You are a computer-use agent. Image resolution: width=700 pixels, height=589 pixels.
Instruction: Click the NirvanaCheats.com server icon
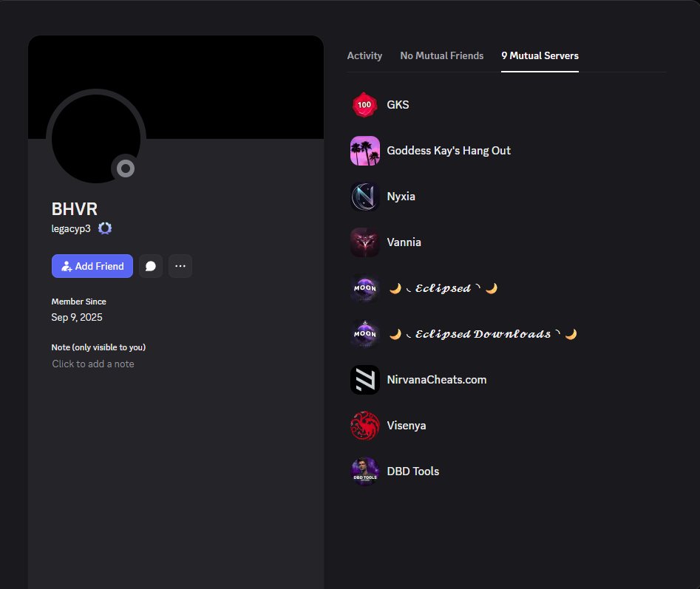click(x=364, y=380)
